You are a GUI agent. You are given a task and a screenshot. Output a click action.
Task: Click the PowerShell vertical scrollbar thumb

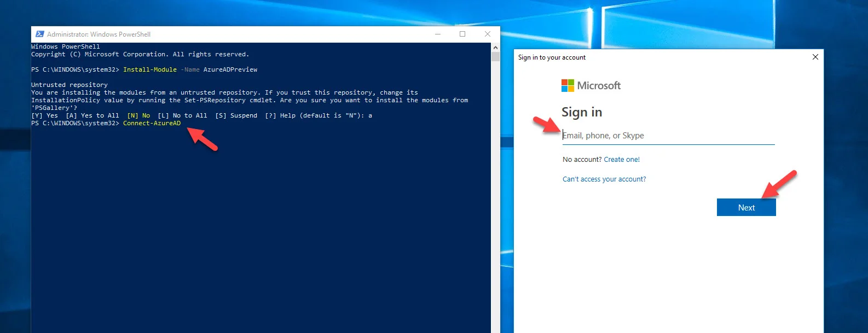pyautogui.click(x=495, y=56)
